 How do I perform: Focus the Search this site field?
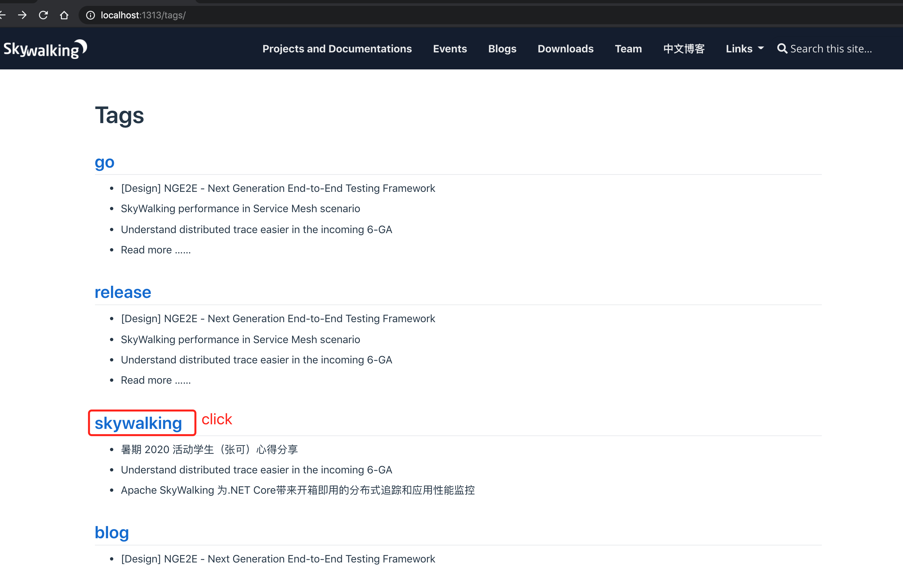[831, 48]
